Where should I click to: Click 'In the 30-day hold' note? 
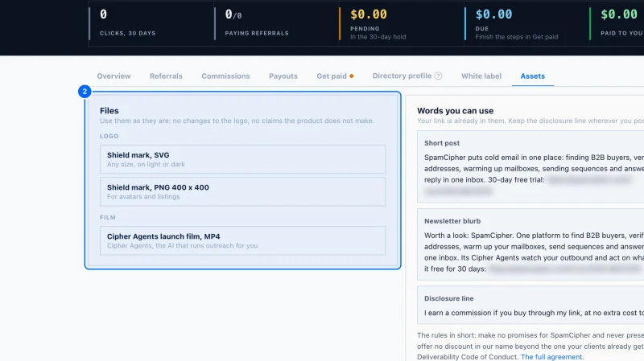coord(378,37)
